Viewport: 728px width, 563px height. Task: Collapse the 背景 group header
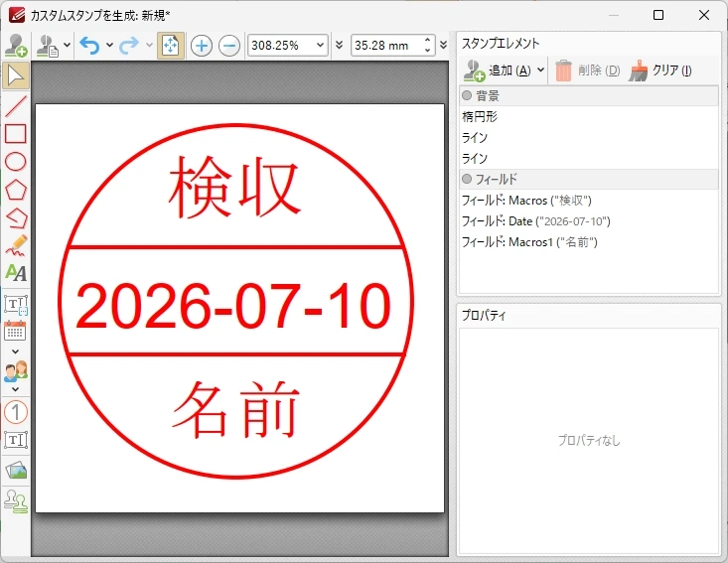point(589,95)
